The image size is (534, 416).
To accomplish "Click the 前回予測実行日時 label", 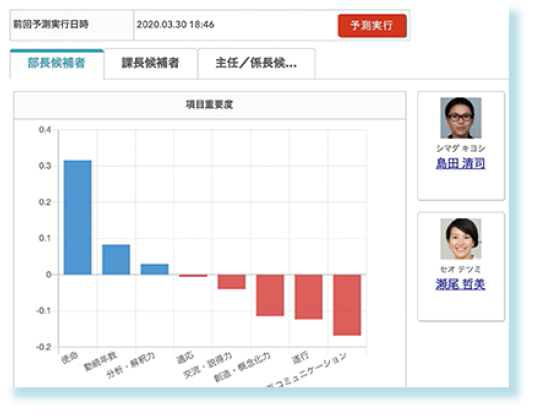I will (x=51, y=25).
